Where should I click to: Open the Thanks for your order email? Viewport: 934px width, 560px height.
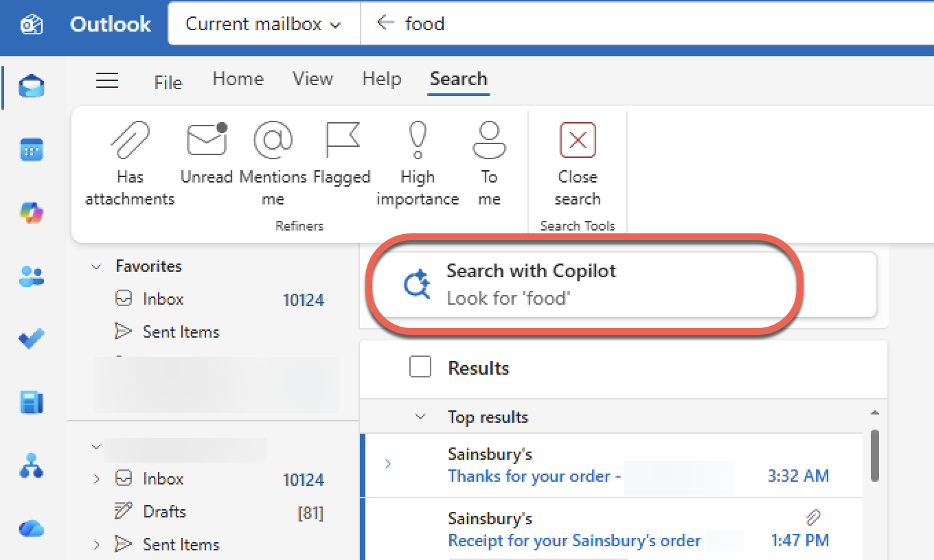point(611,465)
